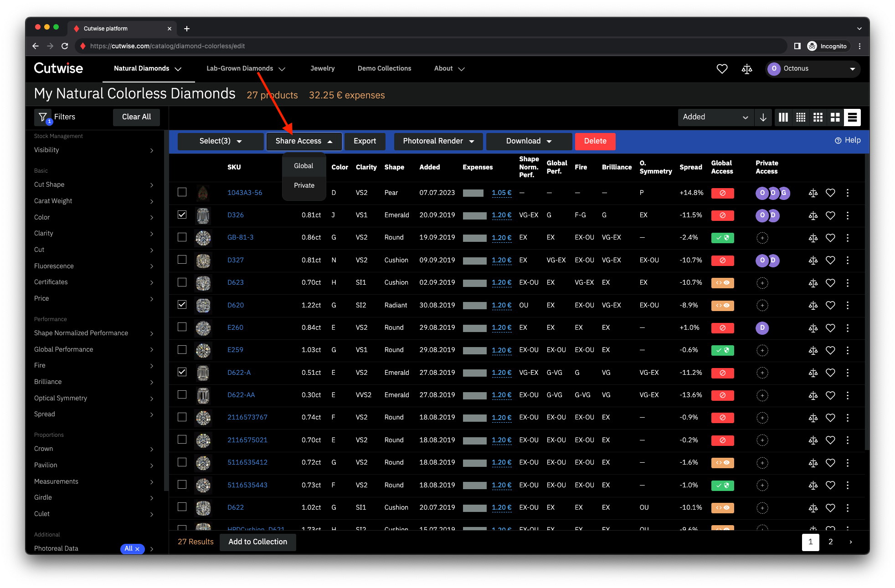
Task: Open thumbnail of diamond D623
Action: pyautogui.click(x=203, y=283)
